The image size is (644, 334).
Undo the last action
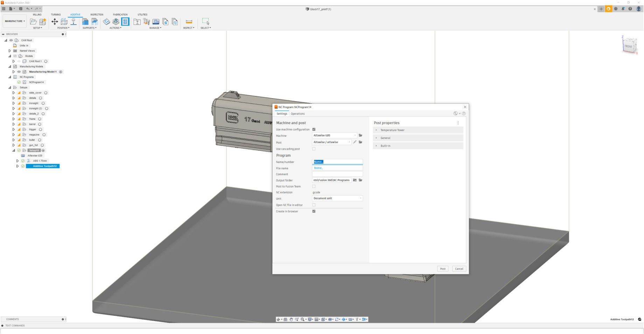[x=28, y=9]
